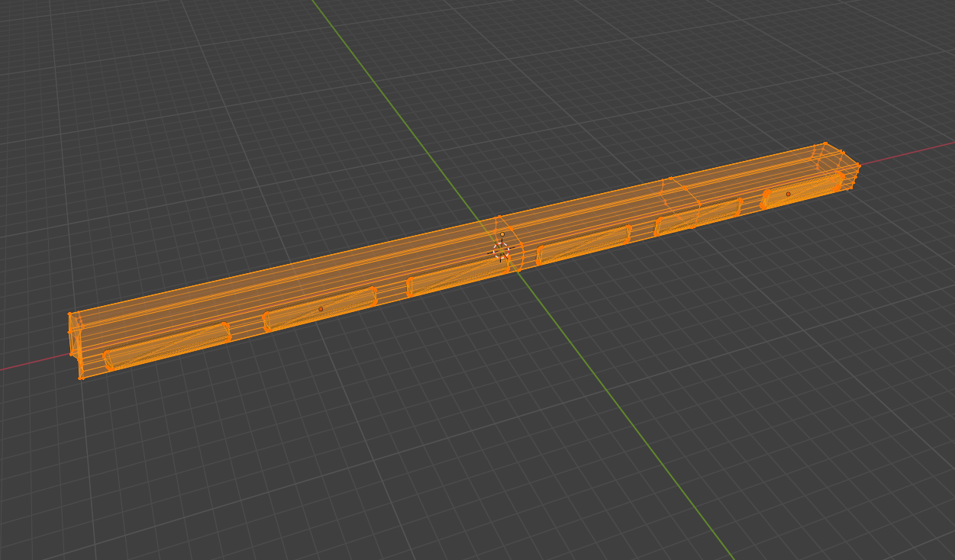Select the small origin dot above 3D cursor
Screen dimensions: 955x560
tap(502, 234)
